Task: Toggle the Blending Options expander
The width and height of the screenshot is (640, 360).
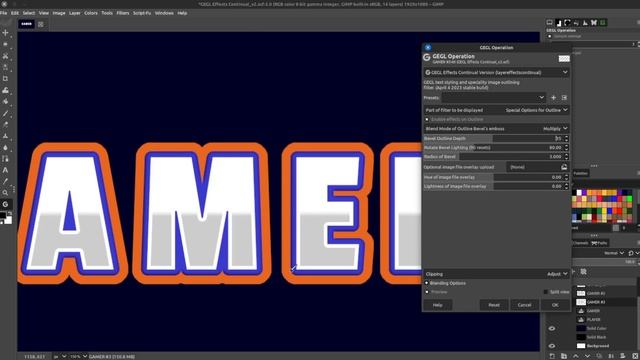Action: 427,283
